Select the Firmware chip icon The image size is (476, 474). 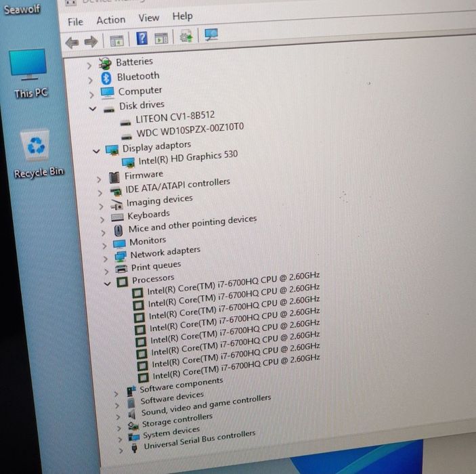click(114, 177)
